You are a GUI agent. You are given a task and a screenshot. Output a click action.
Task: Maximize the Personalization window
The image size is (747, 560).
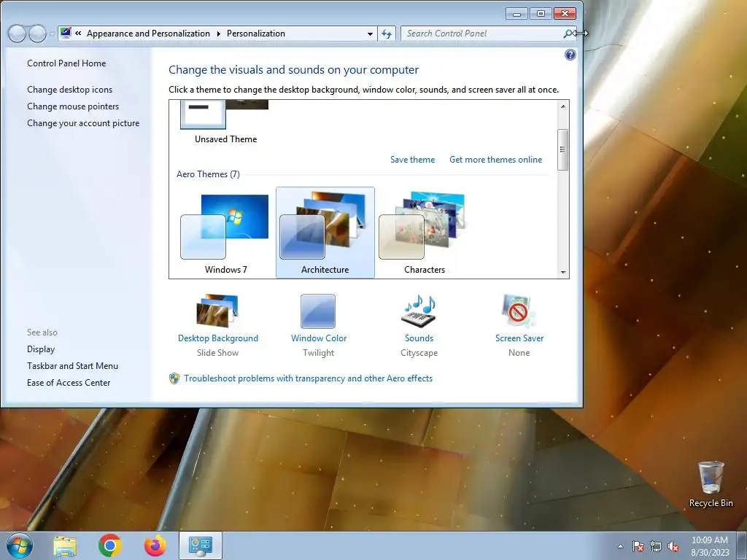click(541, 14)
